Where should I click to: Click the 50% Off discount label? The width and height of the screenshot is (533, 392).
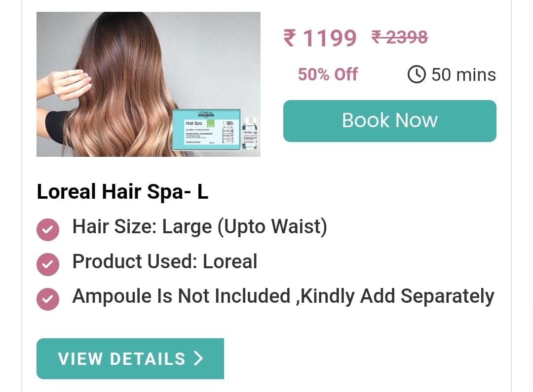(328, 74)
